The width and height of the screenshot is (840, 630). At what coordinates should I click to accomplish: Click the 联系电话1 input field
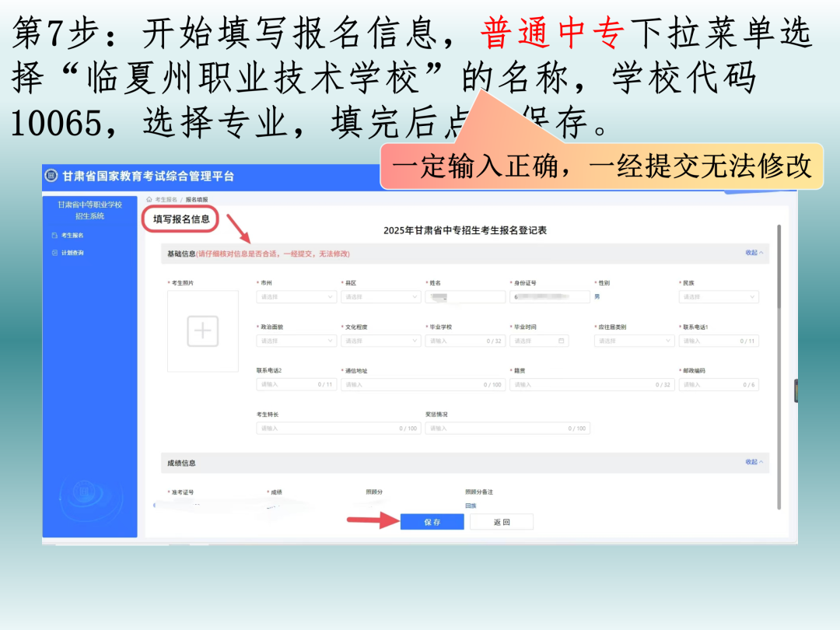click(x=719, y=341)
